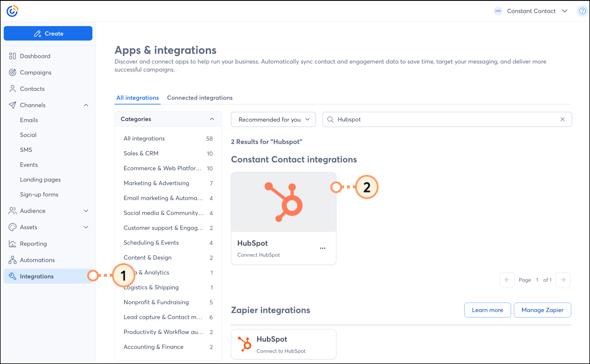Select the Sales & CRM category
The width and height of the screenshot is (590, 364).
pyautogui.click(x=141, y=153)
